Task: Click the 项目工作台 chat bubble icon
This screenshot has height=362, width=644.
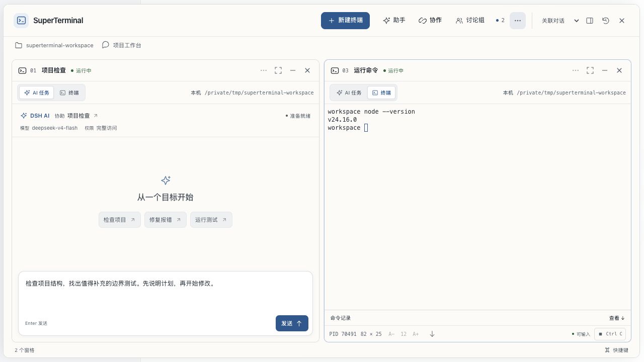Action: (105, 45)
